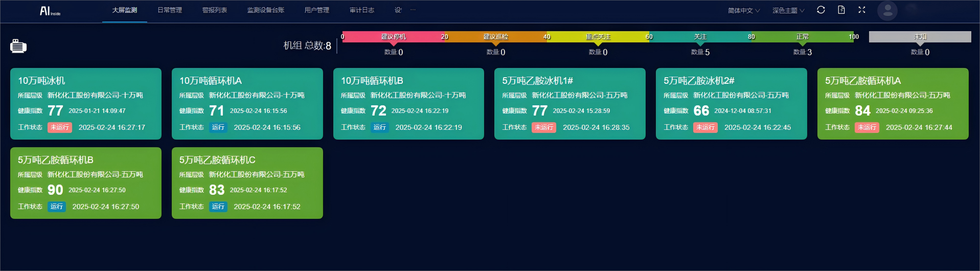Select the teal 关注 health range
Image resolution: width=980 pixels, height=271 pixels.
tap(700, 37)
